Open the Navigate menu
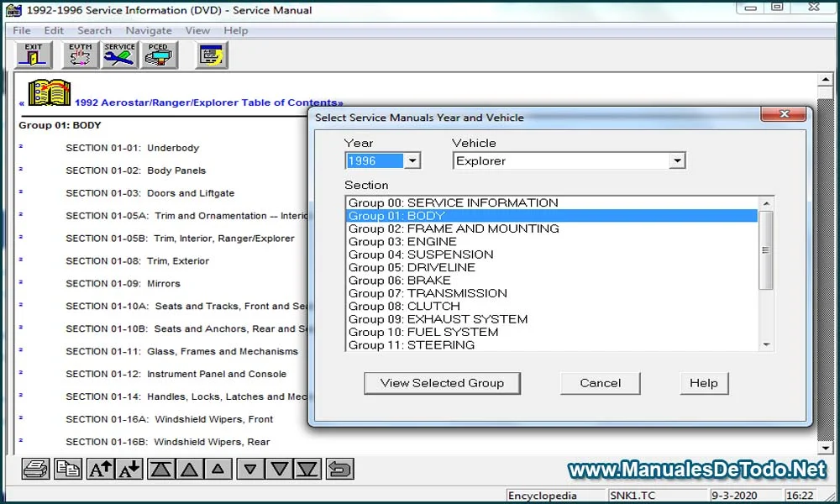Image resolution: width=840 pixels, height=504 pixels. click(x=149, y=30)
